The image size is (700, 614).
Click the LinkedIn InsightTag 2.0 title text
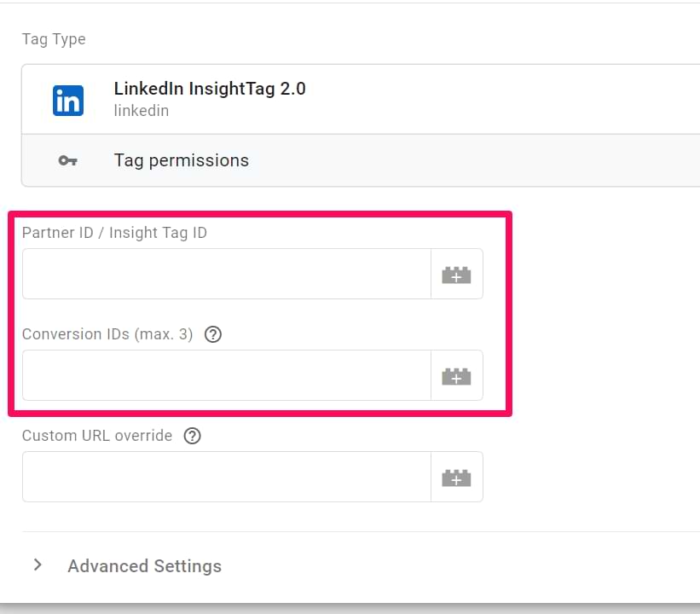click(210, 89)
